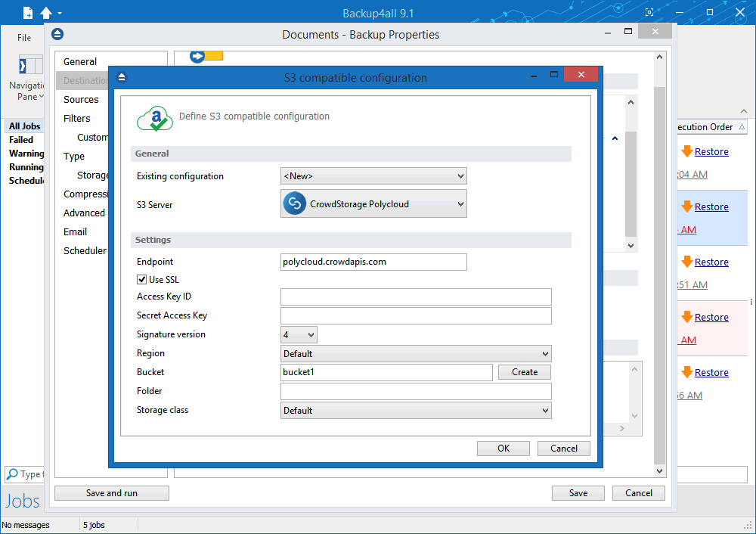Click the Navigation Pane icon
Image resolution: width=756 pixels, height=534 pixels.
click(30, 65)
